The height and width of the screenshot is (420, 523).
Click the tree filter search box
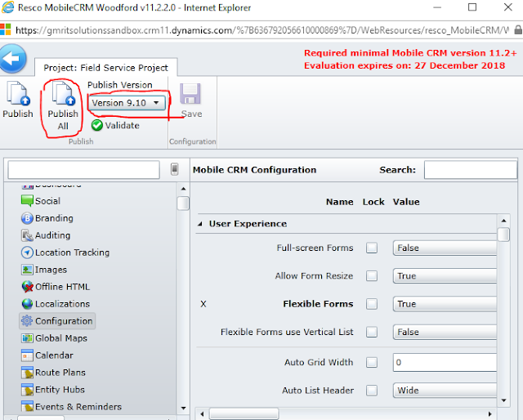[83, 170]
